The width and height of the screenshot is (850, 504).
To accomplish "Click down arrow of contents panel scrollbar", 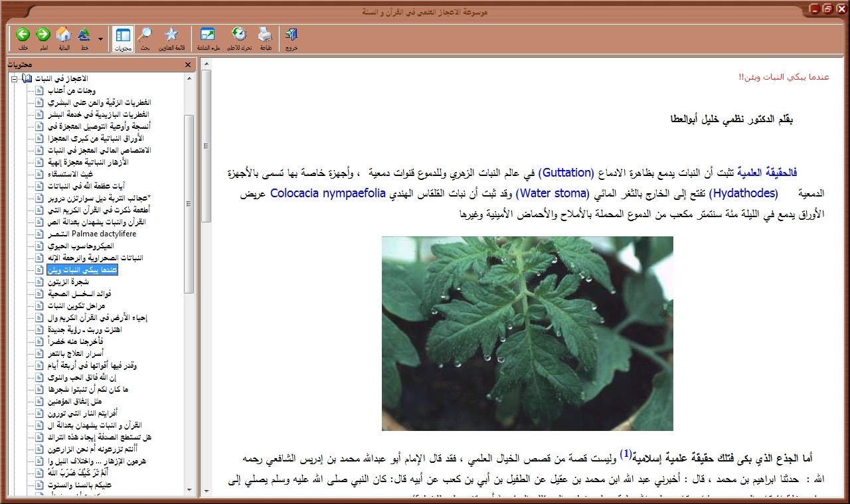I will 189,491.
